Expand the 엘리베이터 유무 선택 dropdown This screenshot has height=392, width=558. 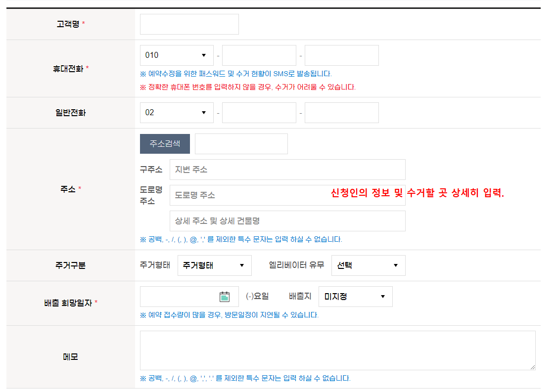click(x=369, y=265)
